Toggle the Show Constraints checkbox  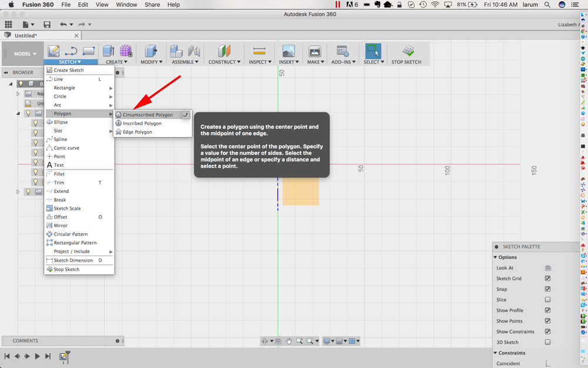pyautogui.click(x=547, y=331)
